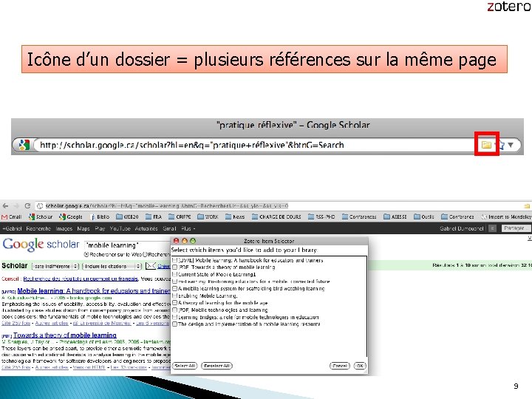The image size is (532, 399).
Task: Check 'The design and implementation of a mobile learning resource'
Action: [x=174, y=324]
